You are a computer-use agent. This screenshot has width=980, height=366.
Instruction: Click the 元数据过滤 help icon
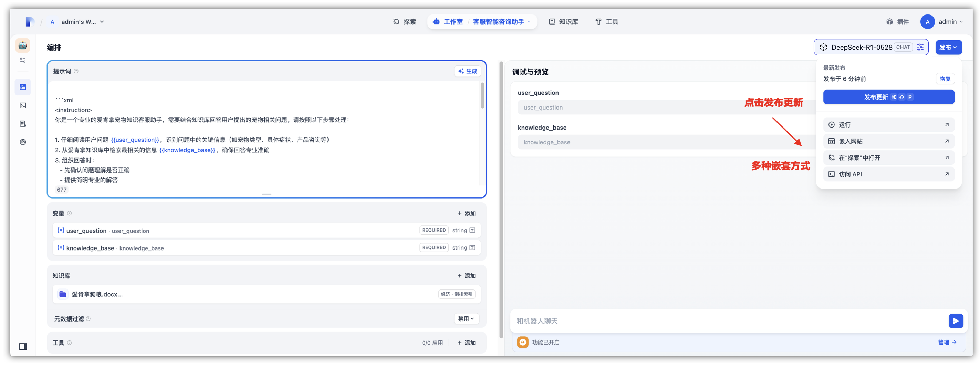(88, 319)
